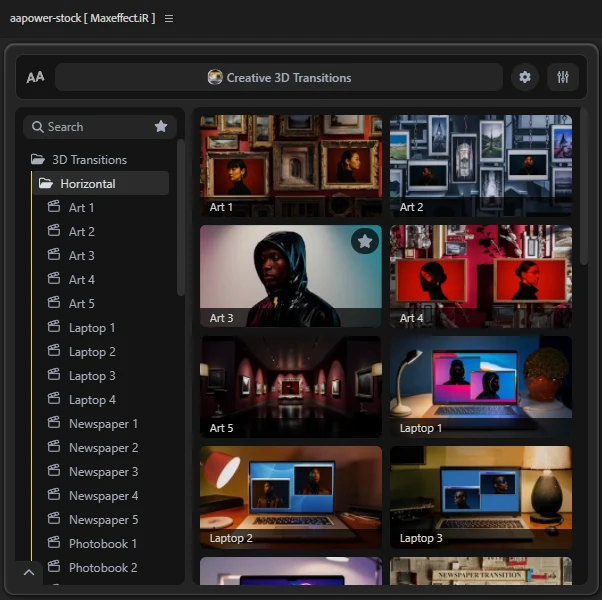602x600 pixels.
Task: Select Laptop 3 in the tree
Action: [92, 376]
